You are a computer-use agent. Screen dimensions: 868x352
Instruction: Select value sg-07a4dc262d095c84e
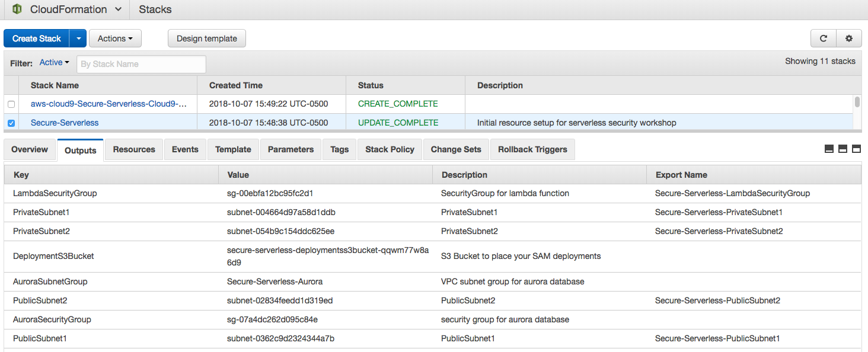(273, 319)
